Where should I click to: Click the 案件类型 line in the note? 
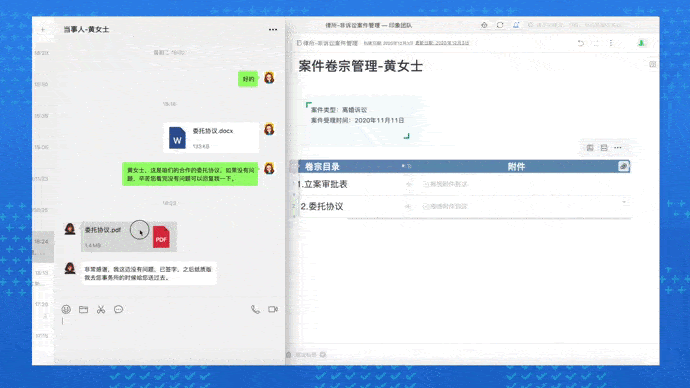pos(339,110)
